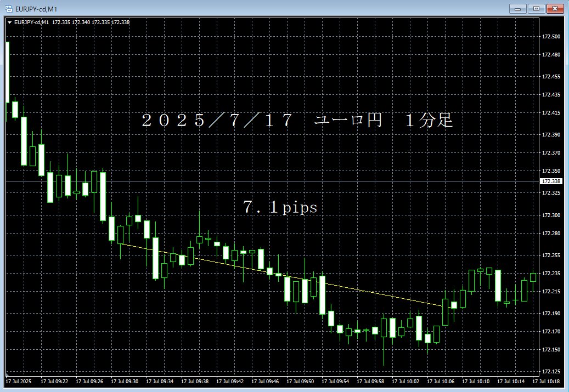Click the EURJPY-cd,M1 window title text
Screen dimensions: 569x392
[x=36, y=8]
